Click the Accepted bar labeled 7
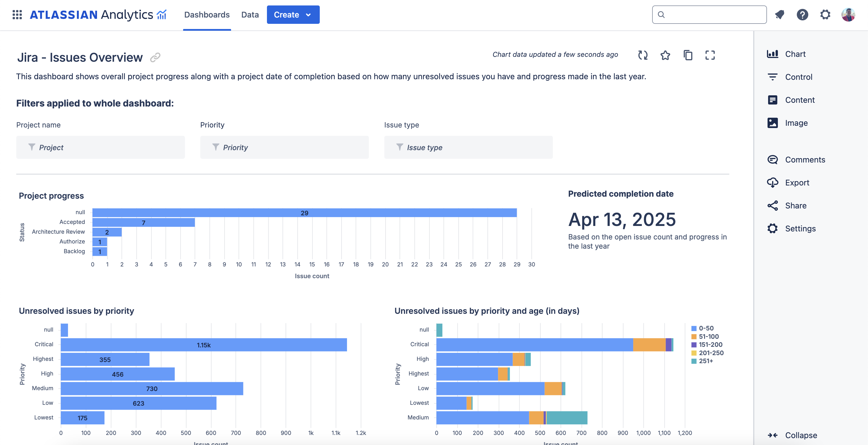The width and height of the screenshot is (868, 445). point(144,222)
